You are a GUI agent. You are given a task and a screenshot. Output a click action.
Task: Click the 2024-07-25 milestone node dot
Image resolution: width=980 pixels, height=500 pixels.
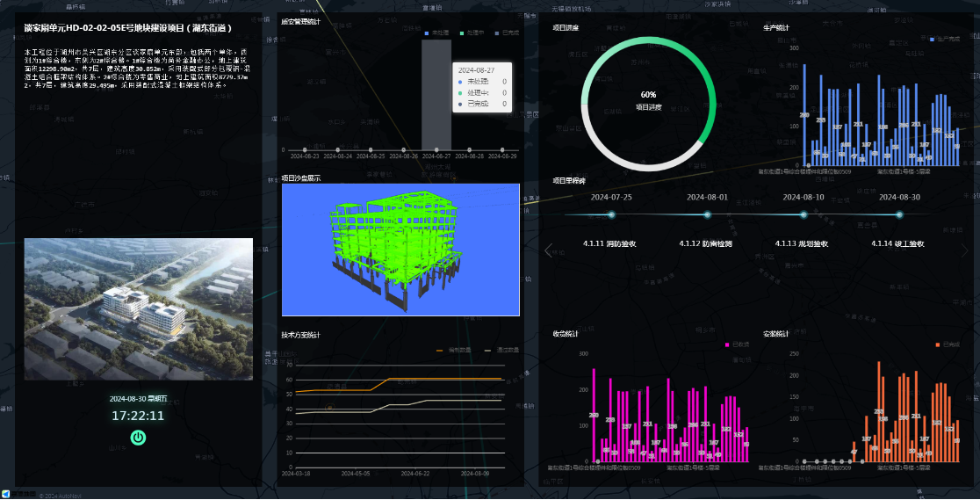611,215
